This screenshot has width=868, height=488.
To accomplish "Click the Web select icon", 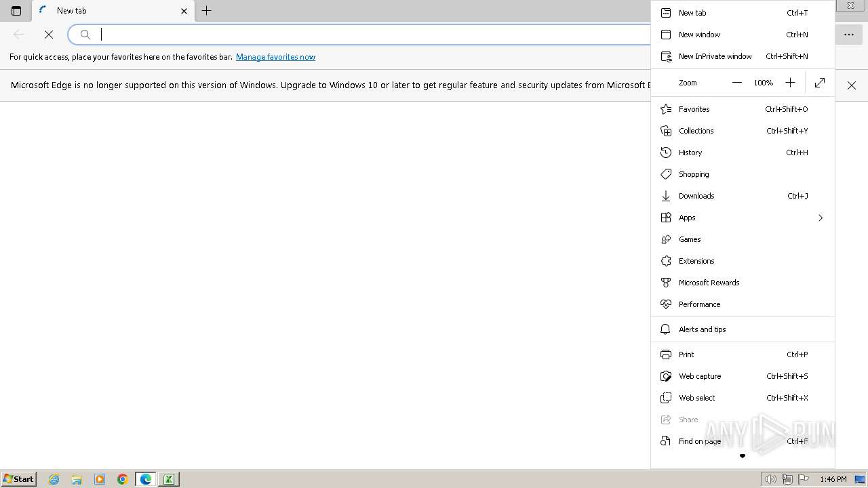I will pyautogui.click(x=666, y=398).
